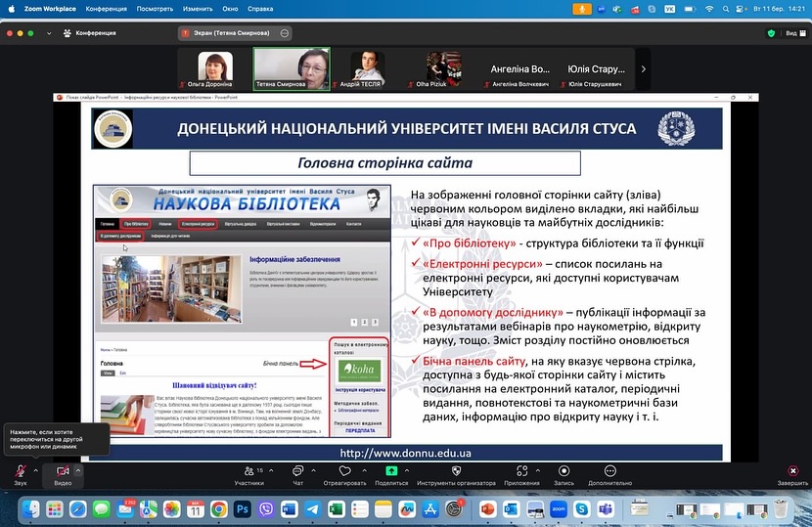Expand the arrow next to Чат

click(313, 470)
